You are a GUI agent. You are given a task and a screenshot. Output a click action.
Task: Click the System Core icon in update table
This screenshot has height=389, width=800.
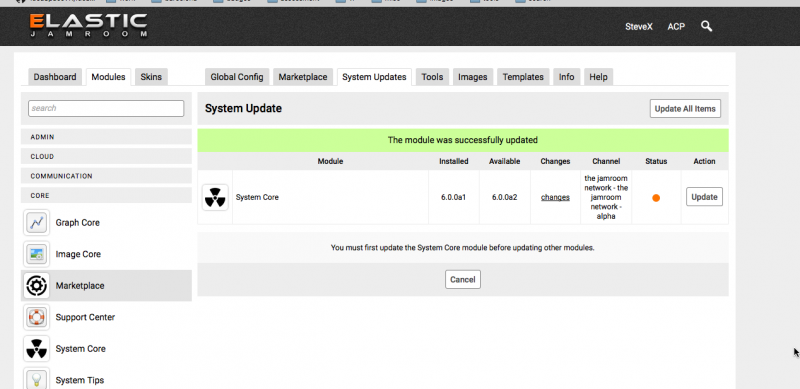[215, 197]
